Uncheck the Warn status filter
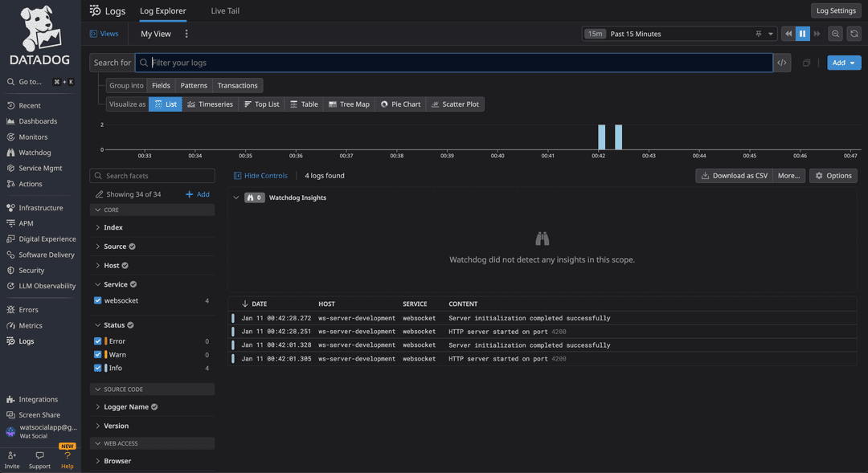The width and height of the screenshot is (868, 473). (98, 355)
